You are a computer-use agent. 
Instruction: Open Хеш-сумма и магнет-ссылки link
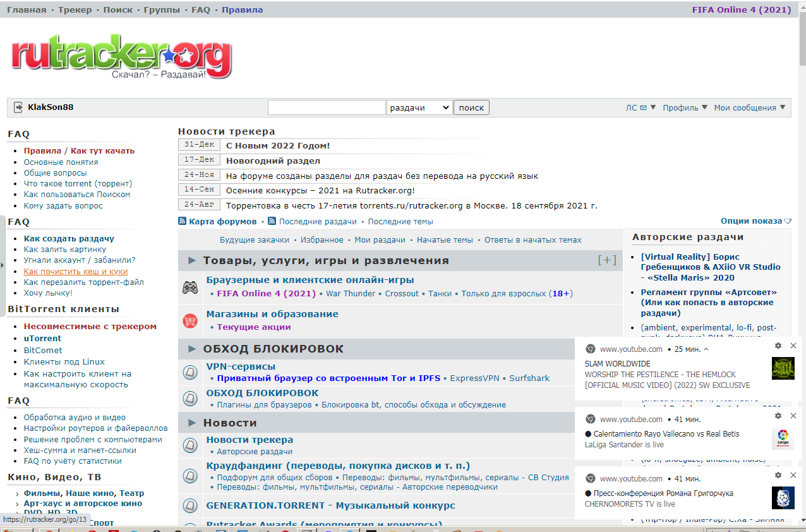(80, 450)
